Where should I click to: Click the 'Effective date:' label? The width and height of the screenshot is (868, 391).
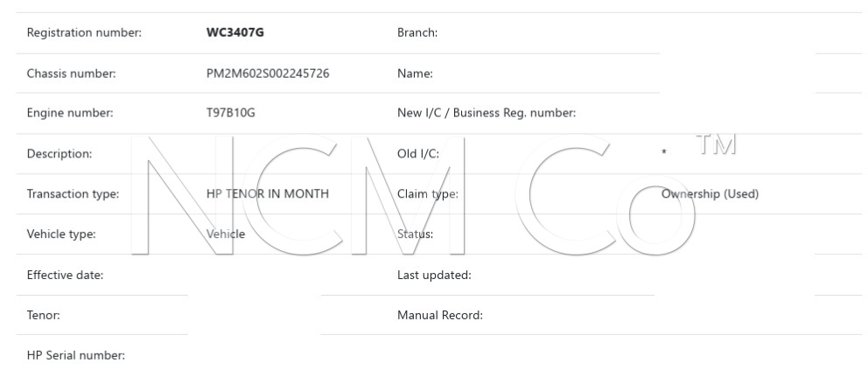point(66,276)
